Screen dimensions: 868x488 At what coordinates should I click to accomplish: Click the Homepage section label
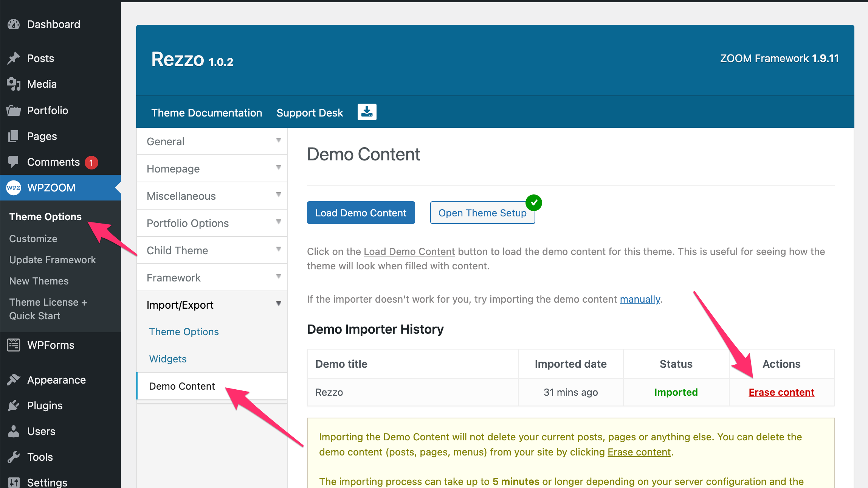pos(173,169)
